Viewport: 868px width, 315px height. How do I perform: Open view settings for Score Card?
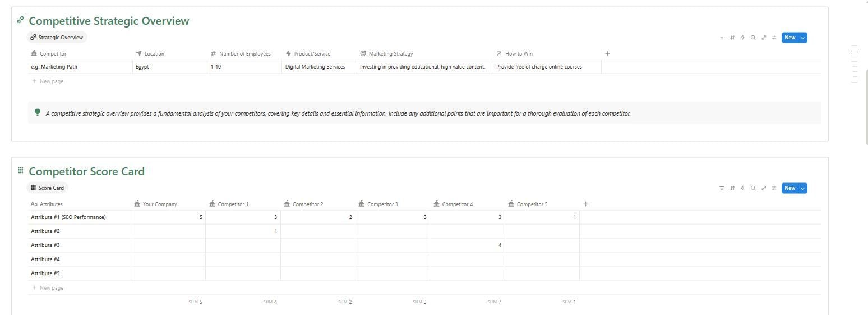click(774, 188)
